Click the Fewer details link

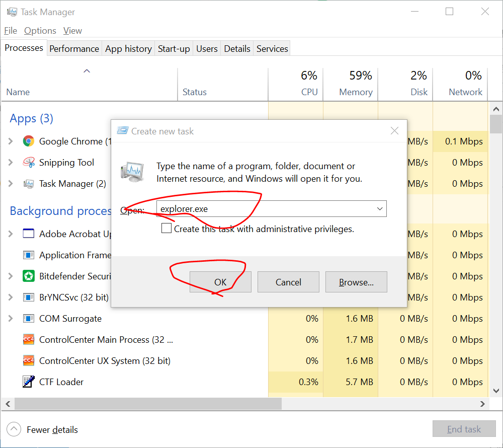coord(52,429)
